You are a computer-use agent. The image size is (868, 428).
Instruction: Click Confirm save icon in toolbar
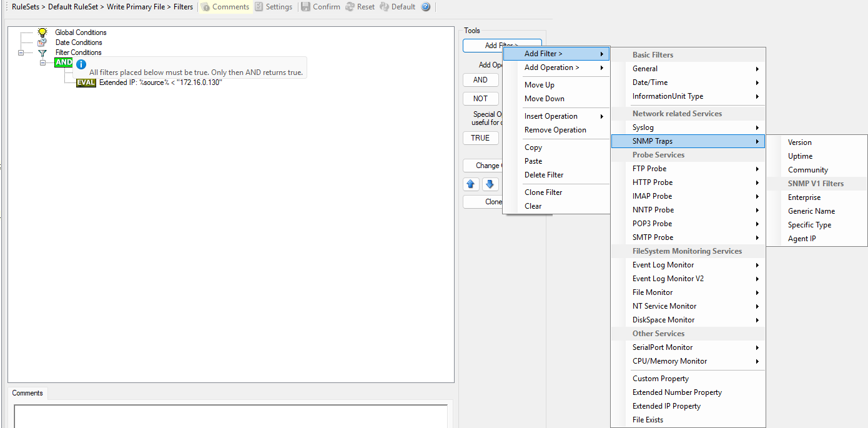coord(305,7)
